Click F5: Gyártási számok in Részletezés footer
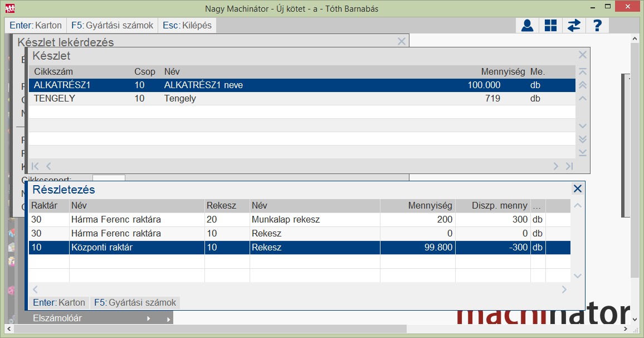 (135, 303)
